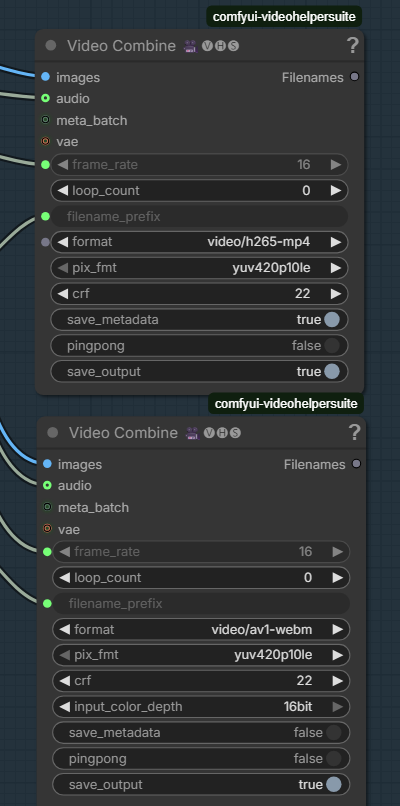The width and height of the screenshot is (400, 806).
Task: Open the input_color_depth 16bit dropdown
Action: click(x=202, y=707)
